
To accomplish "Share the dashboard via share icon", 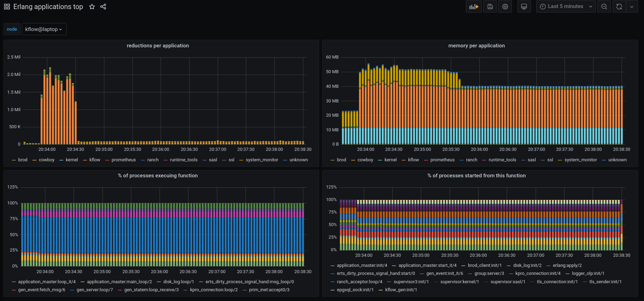I will click(x=103, y=7).
